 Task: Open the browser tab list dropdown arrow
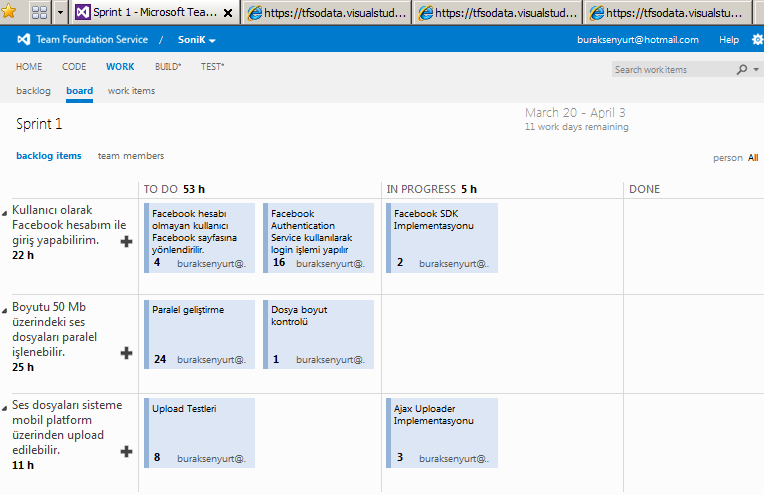pyautogui.click(x=61, y=13)
